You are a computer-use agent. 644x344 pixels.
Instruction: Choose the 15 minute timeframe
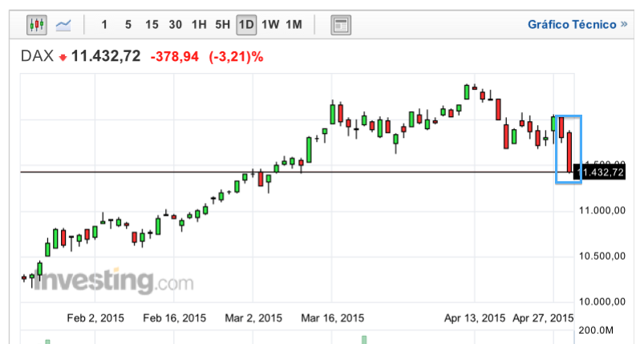[152, 25]
